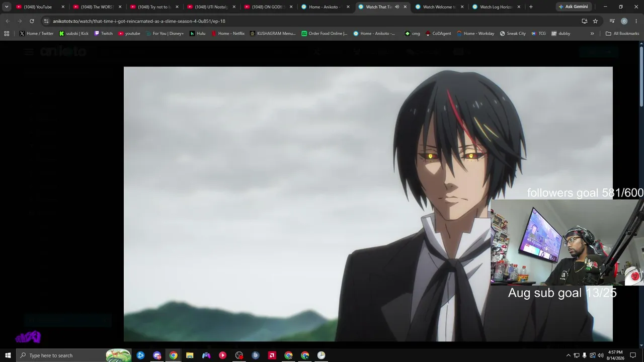Click the Ask Gemini button
Screen dimensions: 644x362
[x=573, y=7]
